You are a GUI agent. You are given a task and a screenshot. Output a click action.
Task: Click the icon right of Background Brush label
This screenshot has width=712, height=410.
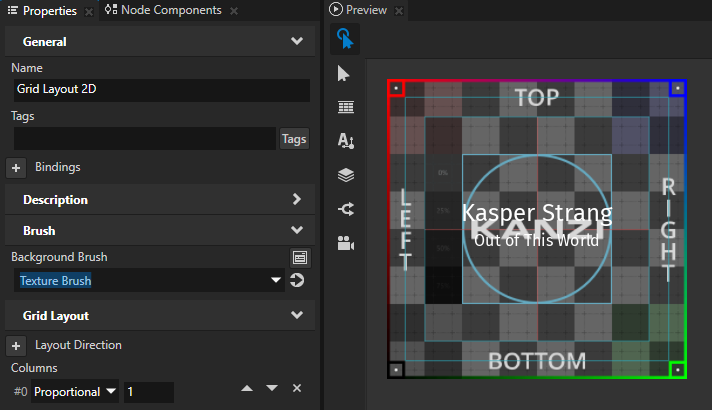[x=299, y=257]
